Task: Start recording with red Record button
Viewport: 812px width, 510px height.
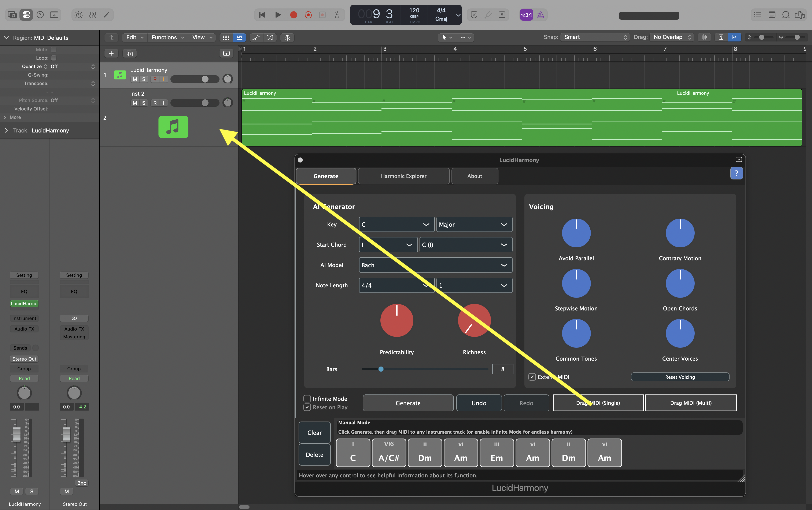Action: (x=294, y=15)
